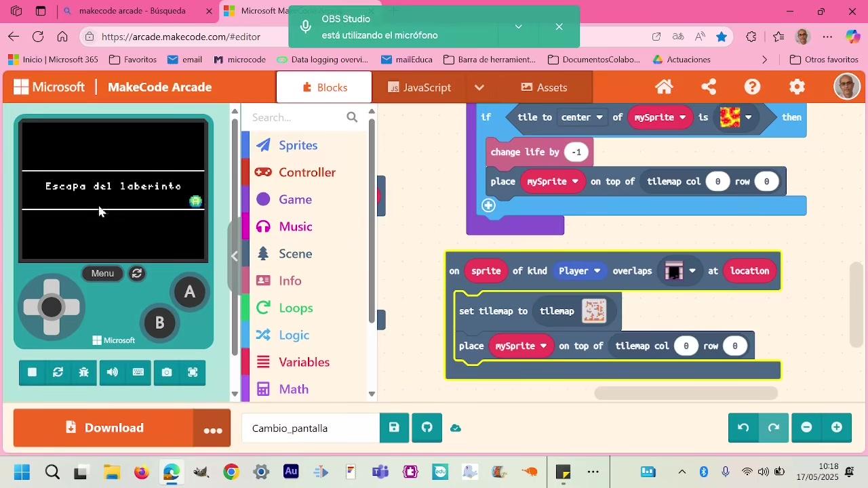Switch to the Blocks tab

pyautogui.click(x=324, y=87)
